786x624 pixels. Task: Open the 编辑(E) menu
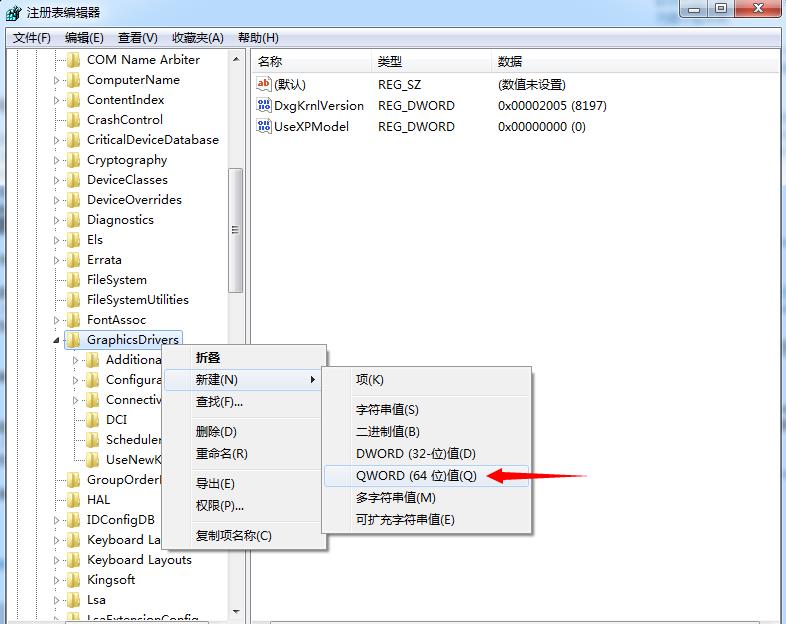click(84, 38)
